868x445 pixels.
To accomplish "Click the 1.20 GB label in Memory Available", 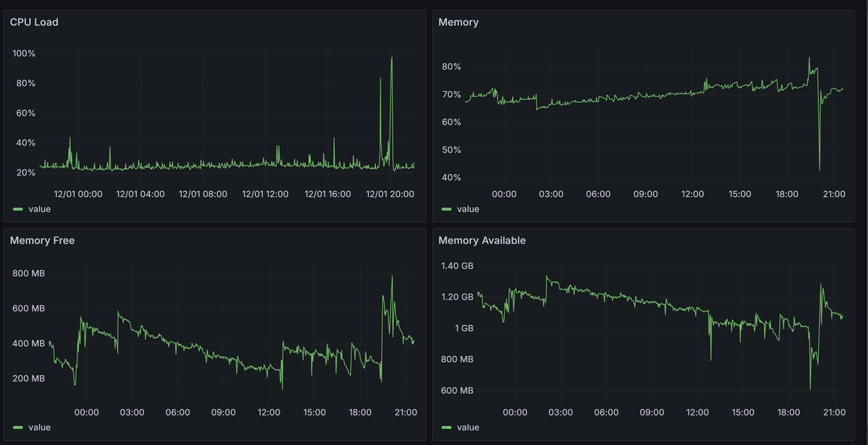I will click(x=457, y=297).
